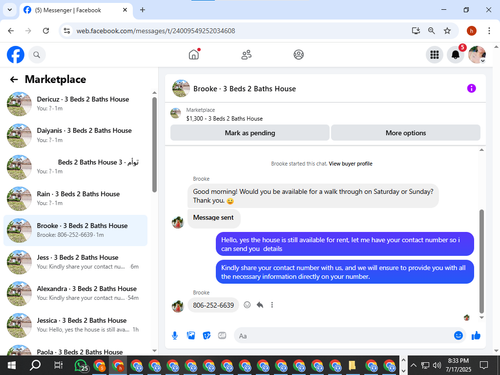Open the notifications bell
The height and width of the screenshot is (375, 500).
pyautogui.click(x=455, y=55)
